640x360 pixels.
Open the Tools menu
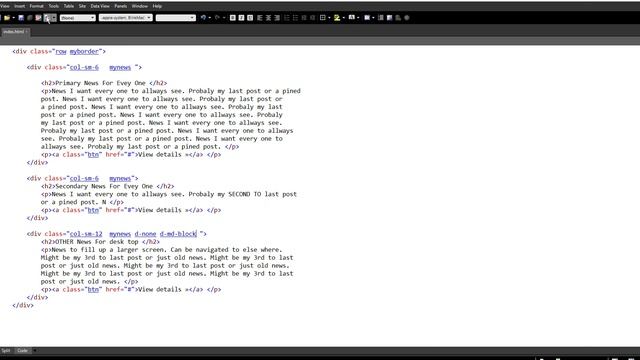click(x=54, y=6)
